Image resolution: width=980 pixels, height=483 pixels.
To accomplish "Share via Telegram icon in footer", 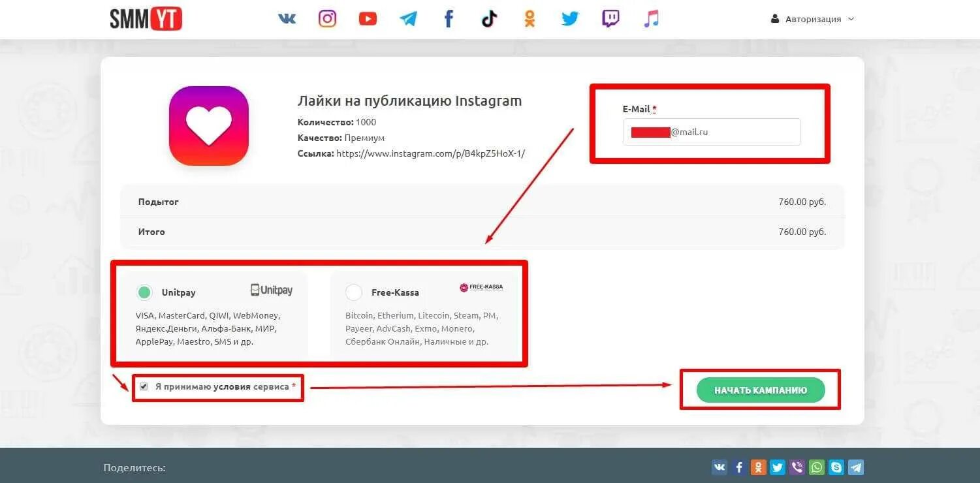I will coord(856,467).
